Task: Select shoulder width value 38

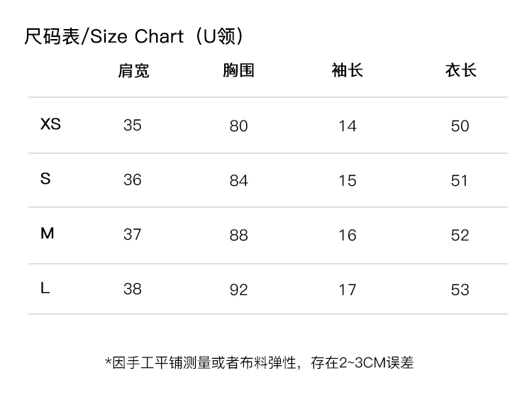Action: 133,289
